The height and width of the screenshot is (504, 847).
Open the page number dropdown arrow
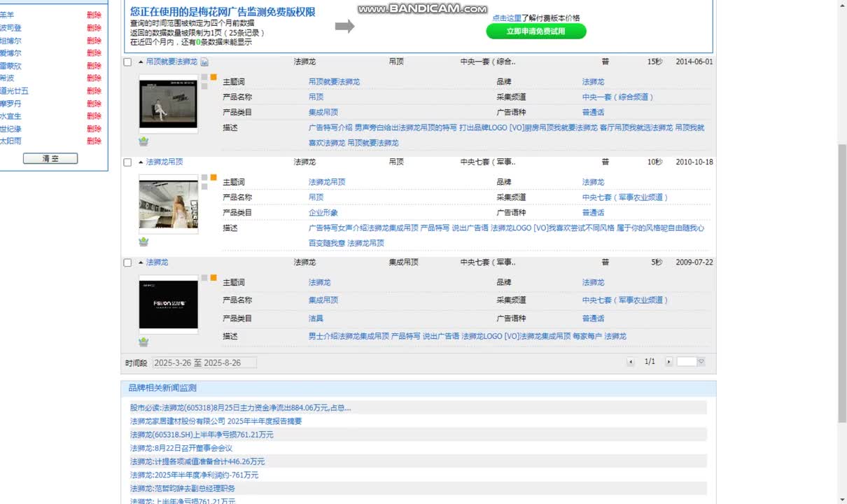(701, 362)
